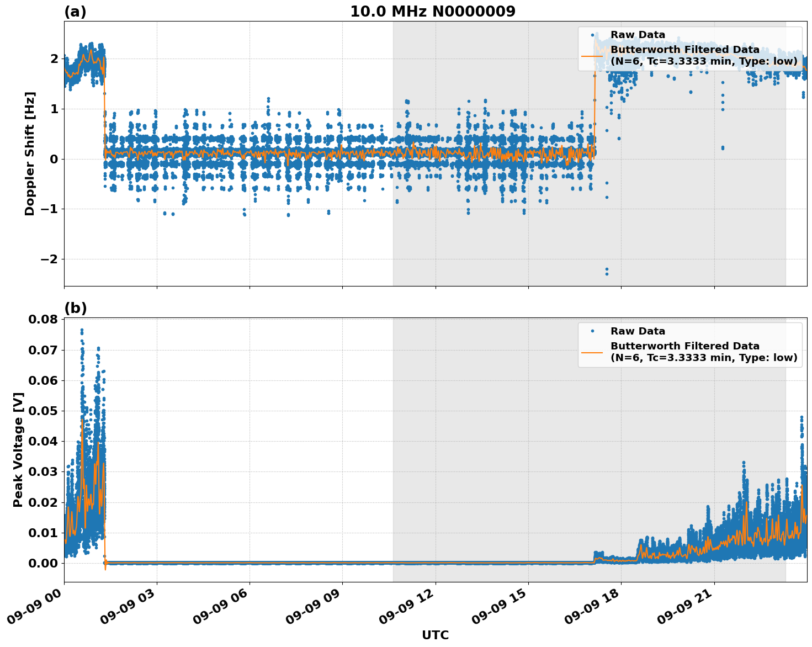The height and width of the screenshot is (647, 812).
Task: Toggle the Butterworth Filtered Data entry in panel (b) legend
Action: 684,344
